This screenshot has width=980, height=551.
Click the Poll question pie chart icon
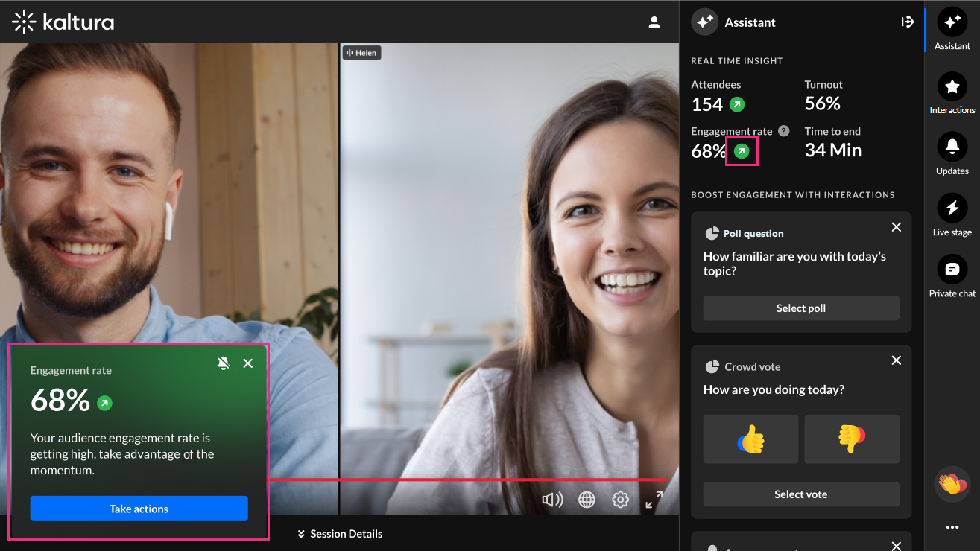tap(712, 233)
